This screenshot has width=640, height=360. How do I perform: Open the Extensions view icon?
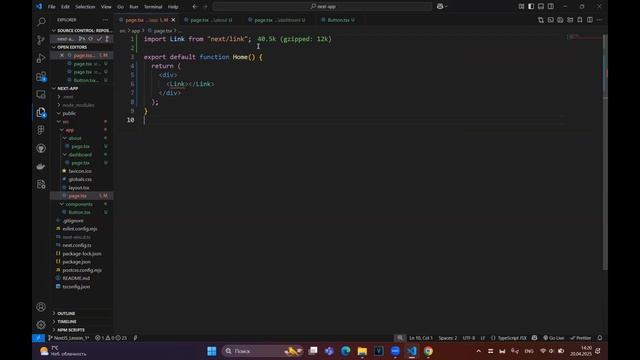pyautogui.click(x=41, y=76)
